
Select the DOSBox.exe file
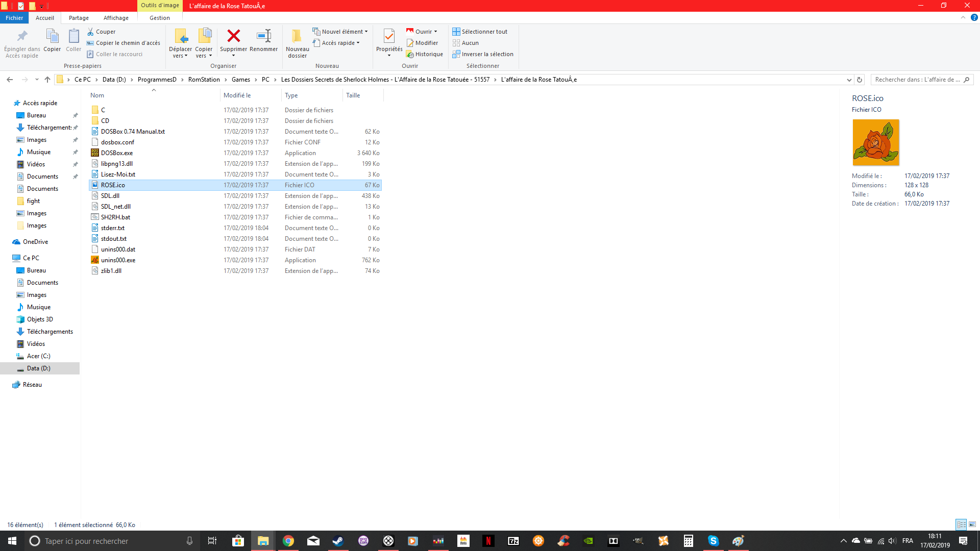tap(235, 153)
